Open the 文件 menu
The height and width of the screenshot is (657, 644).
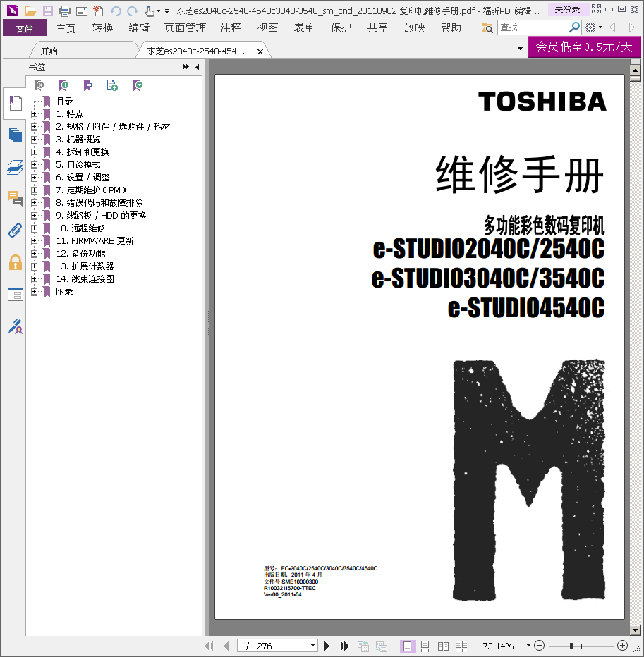pos(25,28)
